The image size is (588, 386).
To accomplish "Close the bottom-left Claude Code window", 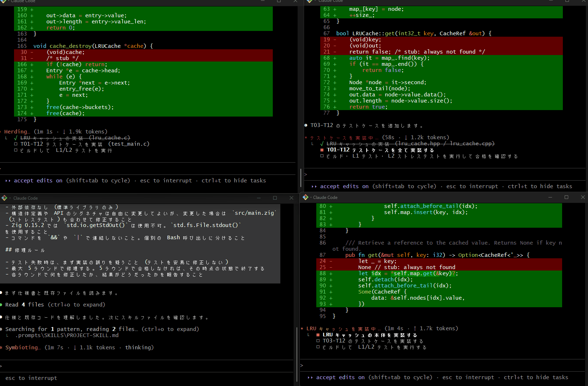I will 291,198.
